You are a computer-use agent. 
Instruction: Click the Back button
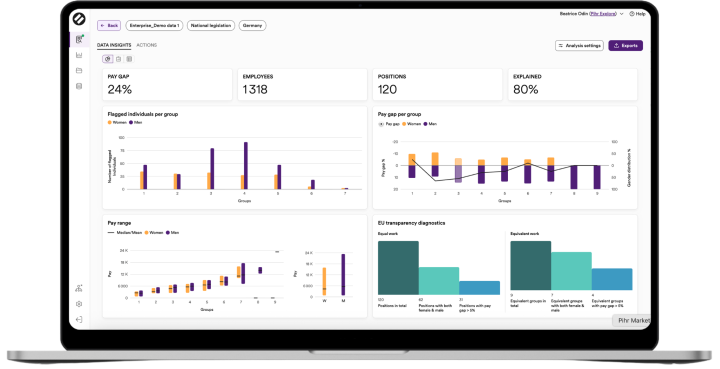(x=109, y=26)
